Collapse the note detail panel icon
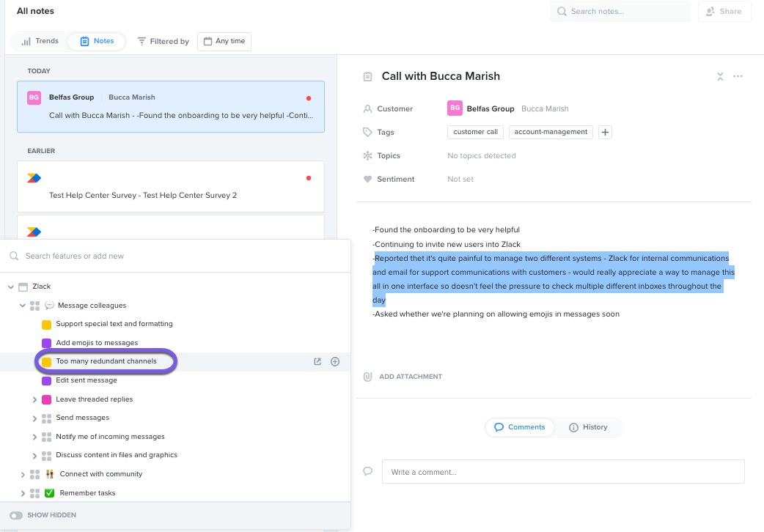Screen dimensions: 764x532 720,76
